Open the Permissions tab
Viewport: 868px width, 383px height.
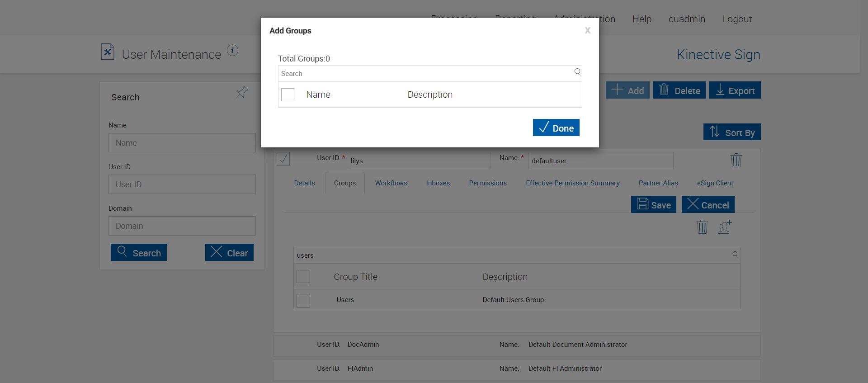pyautogui.click(x=488, y=183)
